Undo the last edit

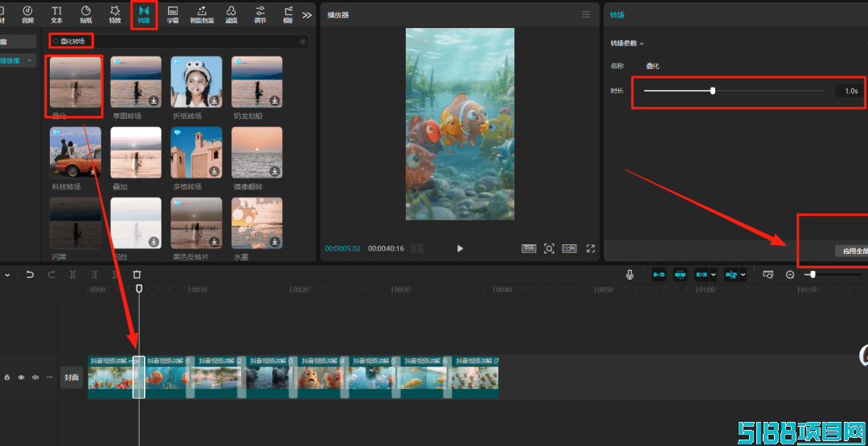[x=31, y=275]
